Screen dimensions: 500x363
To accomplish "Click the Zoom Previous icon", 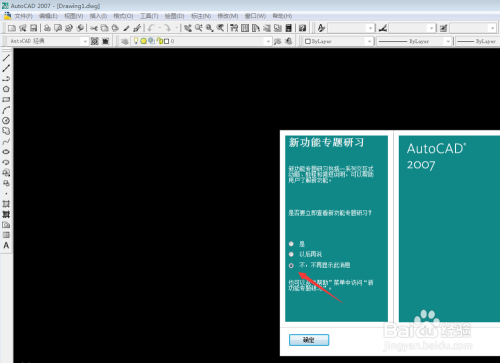I will pos(220,28).
